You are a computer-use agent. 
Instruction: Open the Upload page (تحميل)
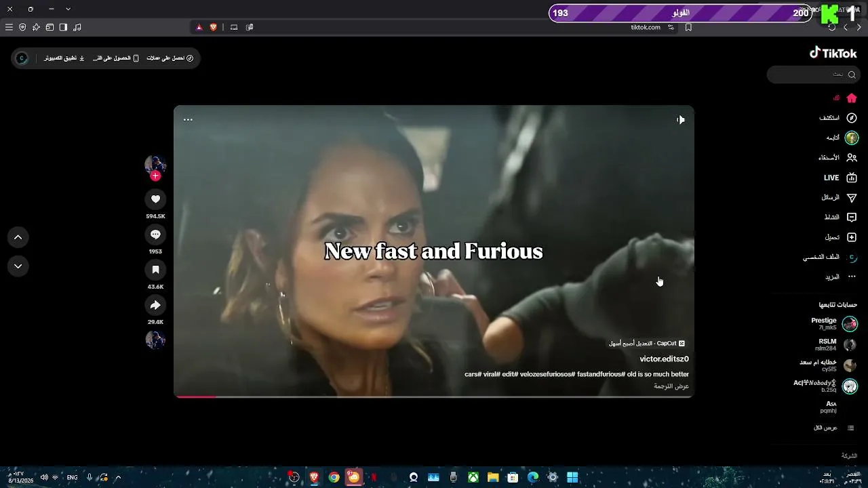841,237
